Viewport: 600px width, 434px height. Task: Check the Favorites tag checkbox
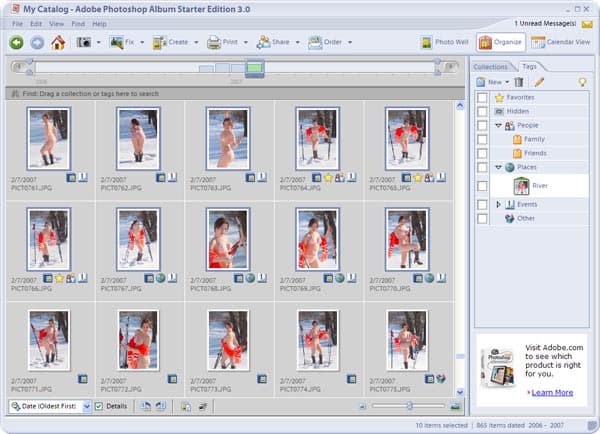tap(482, 98)
